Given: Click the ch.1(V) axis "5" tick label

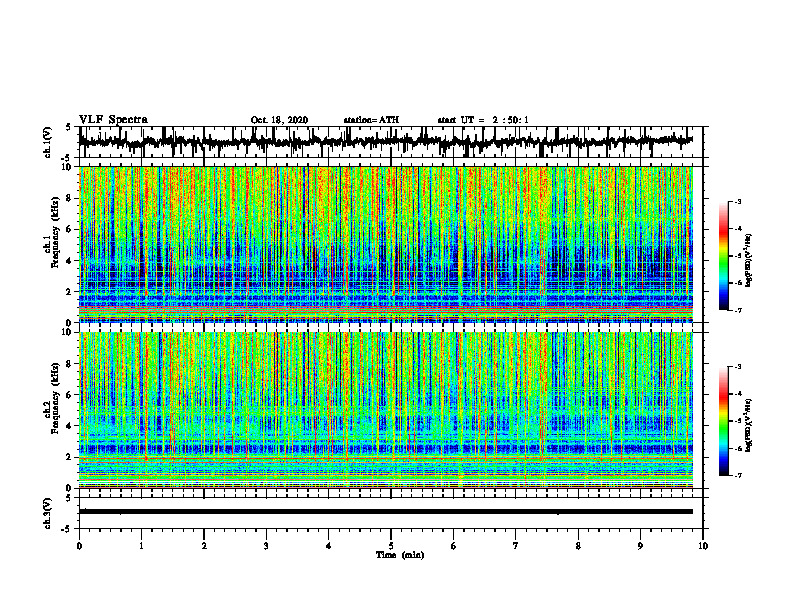Looking at the screenshot, I should coord(69,127).
